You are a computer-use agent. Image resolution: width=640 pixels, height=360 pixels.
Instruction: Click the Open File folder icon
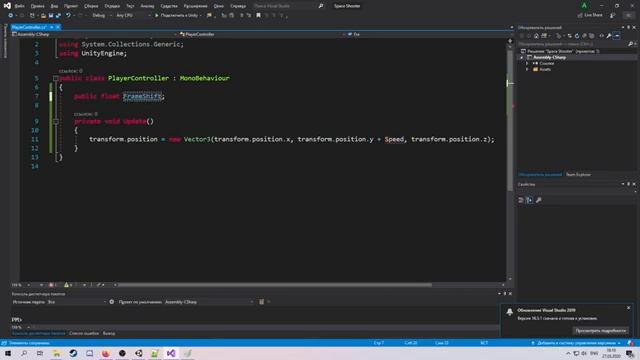pyautogui.click(x=43, y=16)
